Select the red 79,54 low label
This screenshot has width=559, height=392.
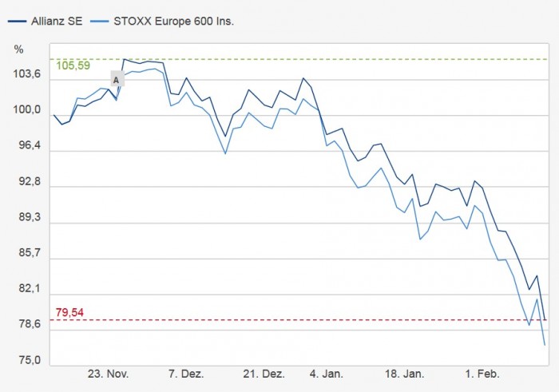point(69,311)
